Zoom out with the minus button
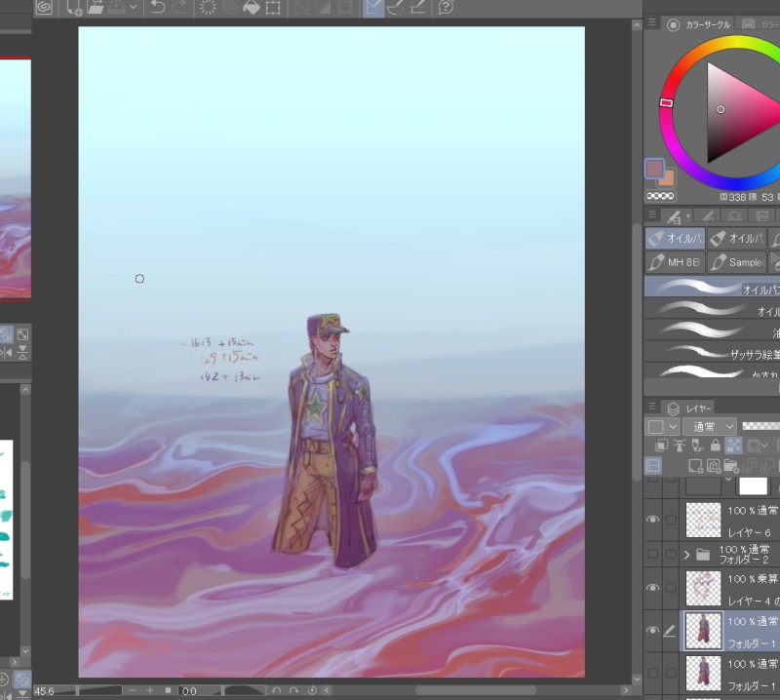This screenshot has width=780, height=700. click(132, 690)
